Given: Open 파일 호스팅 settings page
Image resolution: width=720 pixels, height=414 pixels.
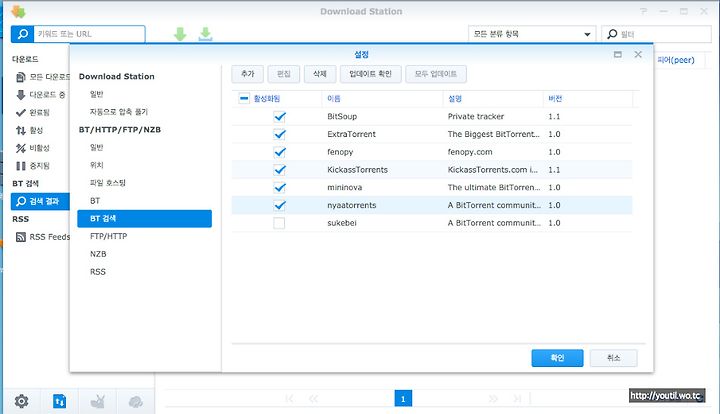Looking at the screenshot, I should [x=107, y=183].
